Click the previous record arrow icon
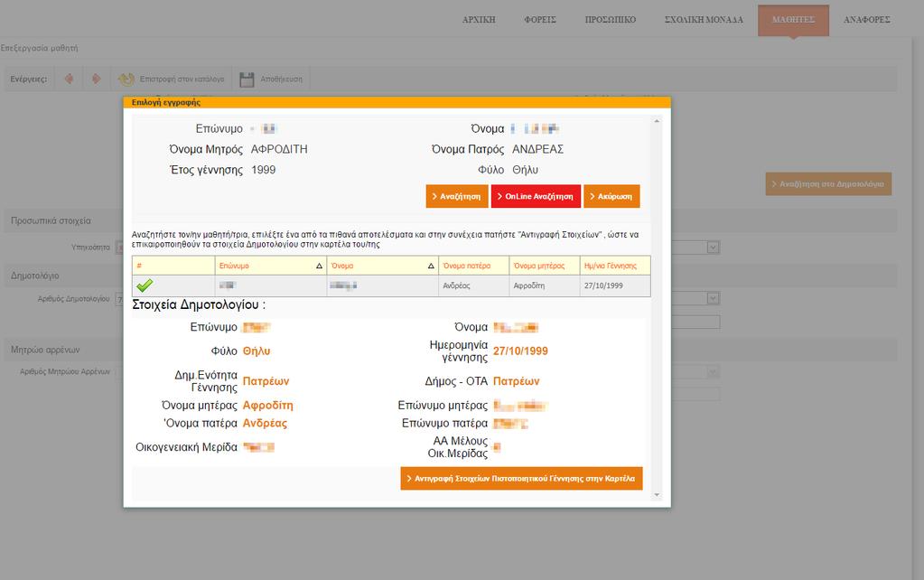 pos(69,79)
